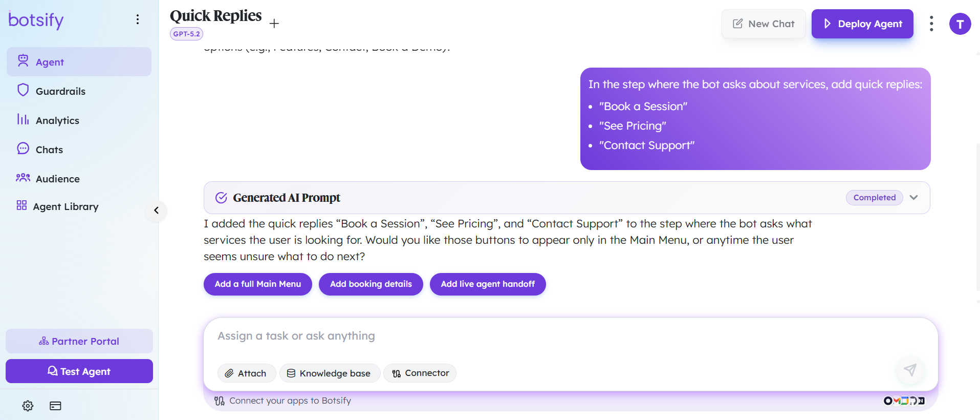This screenshot has width=980, height=420.
Task: Open the settings gear icon
Action: pyautogui.click(x=28, y=406)
